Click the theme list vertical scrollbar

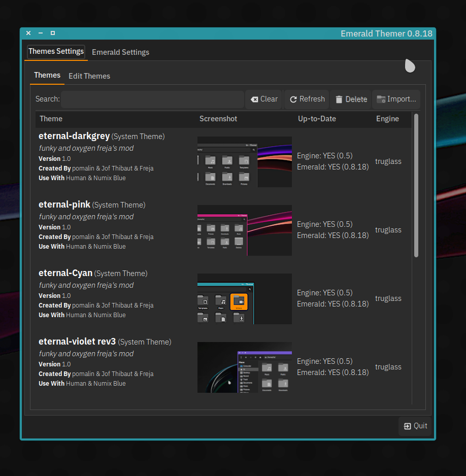416,186
